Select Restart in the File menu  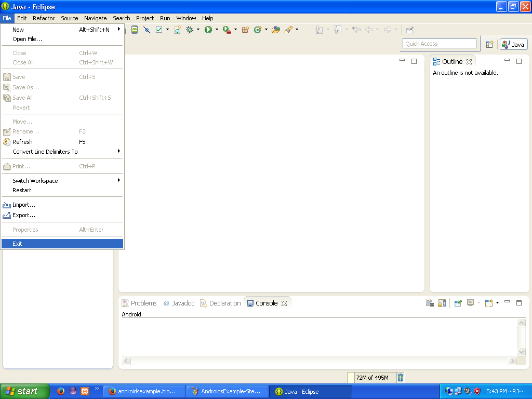tap(62, 190)
